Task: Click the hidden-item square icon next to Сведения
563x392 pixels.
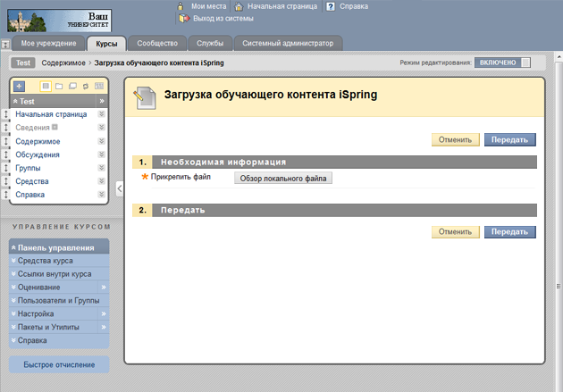Action: (55, 127)
